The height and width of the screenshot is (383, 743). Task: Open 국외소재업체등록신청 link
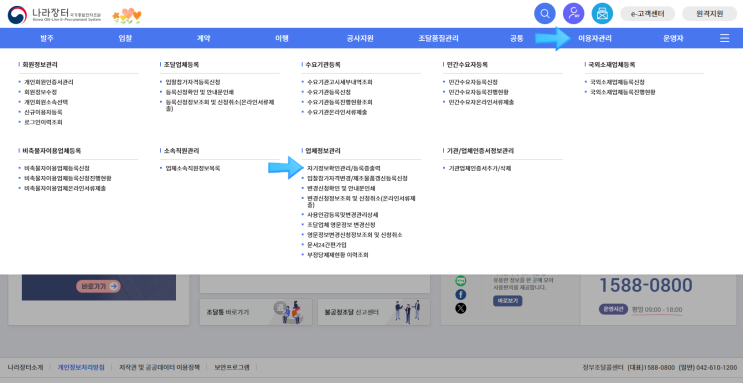point(617,82)
